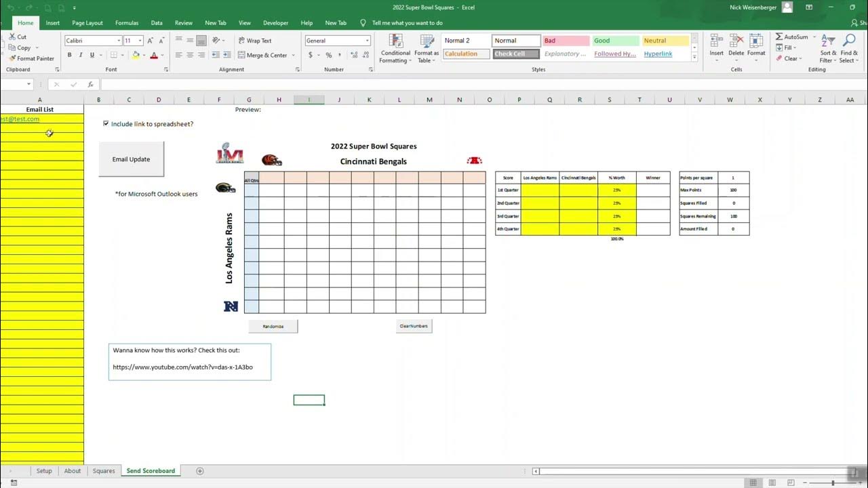Apply the Bad pink cell style
This screenshot has width=868, height=488.
[x=566, y=41]
